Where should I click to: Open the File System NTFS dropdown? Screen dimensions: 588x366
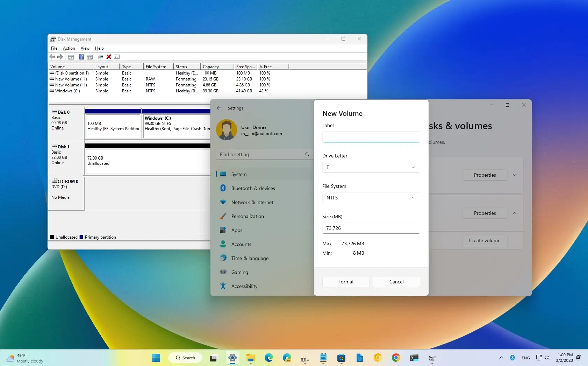point(371,198)
